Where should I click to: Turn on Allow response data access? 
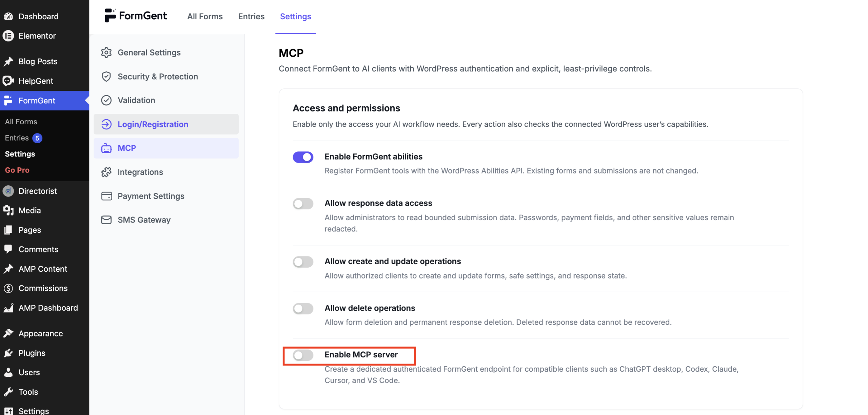click(x=303, y=204)
